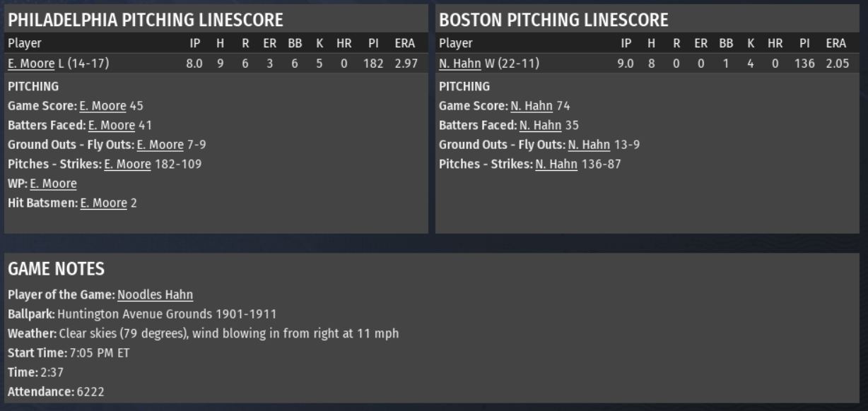Click the Boston Pitching Linescore heading
Image resolution: width=868 pixels, height=411 pixels.
(553, 20)
